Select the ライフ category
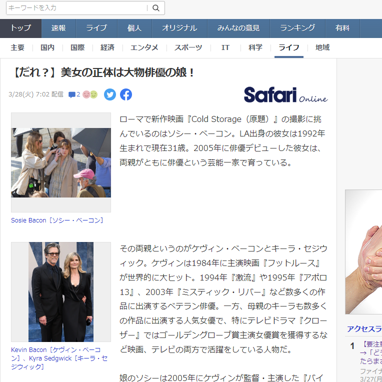 point(289,48)
